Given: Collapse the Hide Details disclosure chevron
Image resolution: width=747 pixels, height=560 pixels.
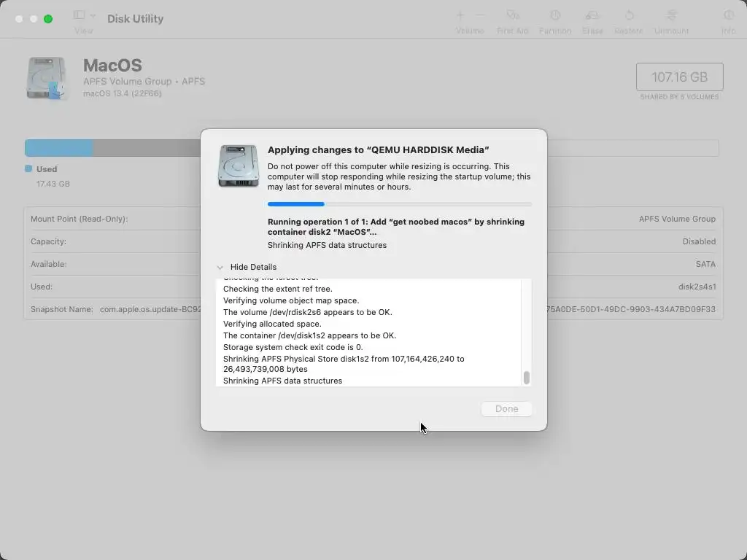Looking at the screenshot, I should (x=220, y=268).
